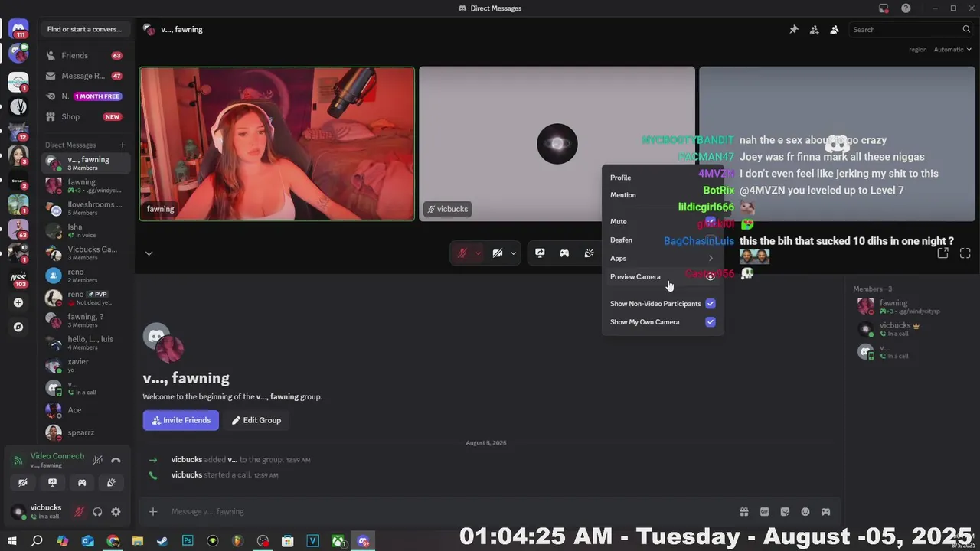Toggle noise suppression icon beside Video Connected
Image resolution: width=980 pixels, height=551 pixels.
point(97,461)
